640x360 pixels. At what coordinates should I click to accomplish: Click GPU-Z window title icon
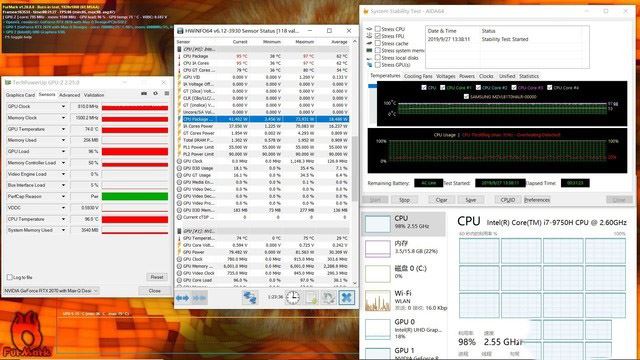pyautogui.click(x=8, y=82)
